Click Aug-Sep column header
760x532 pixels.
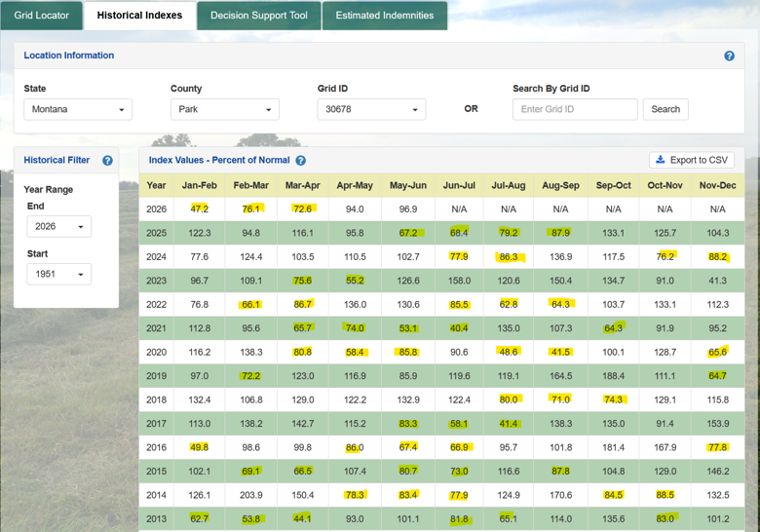tap(561, 185)
